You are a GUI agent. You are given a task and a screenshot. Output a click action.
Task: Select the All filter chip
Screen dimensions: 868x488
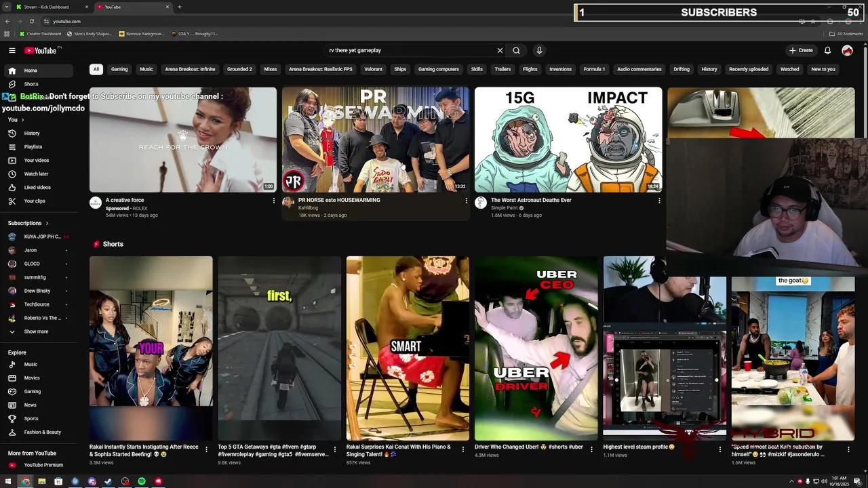pos(96,69)
